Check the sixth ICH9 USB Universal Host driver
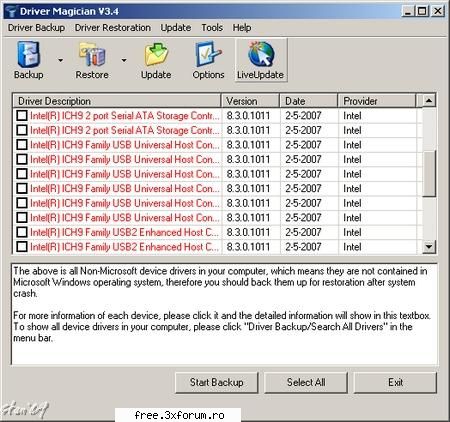This screenshot has width=450, height=422. tap(22, 218)
